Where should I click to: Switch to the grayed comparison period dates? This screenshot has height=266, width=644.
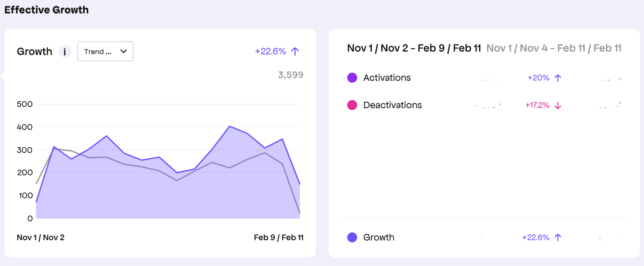click(x=554, y=48)
